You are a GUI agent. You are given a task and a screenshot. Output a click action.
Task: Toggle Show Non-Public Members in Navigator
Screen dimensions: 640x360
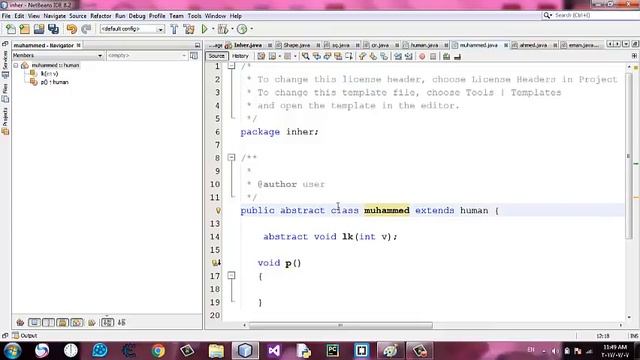point(62,322)
